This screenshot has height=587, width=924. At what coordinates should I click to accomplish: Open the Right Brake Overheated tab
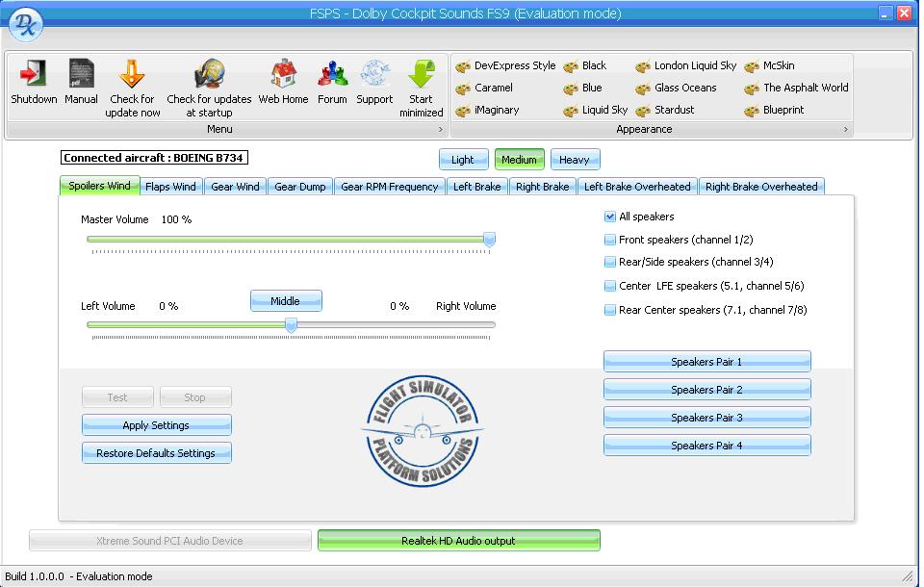[761, 187]
